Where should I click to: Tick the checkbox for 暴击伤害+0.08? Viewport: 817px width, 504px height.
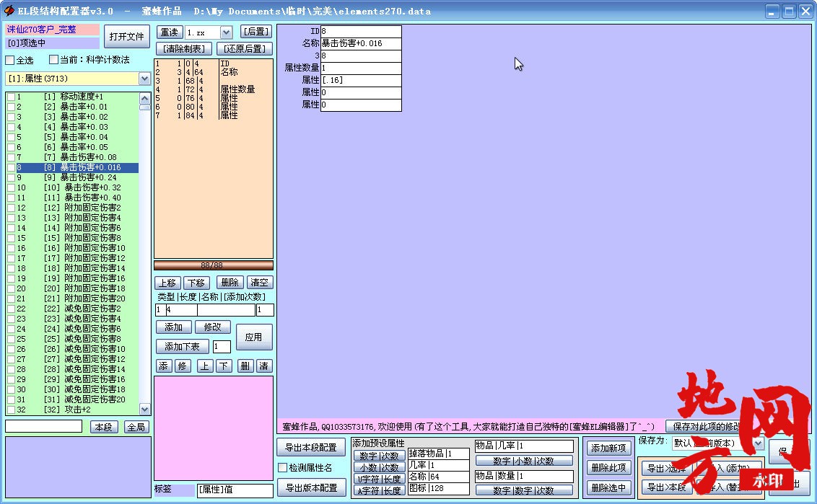(x=11, y=157)
